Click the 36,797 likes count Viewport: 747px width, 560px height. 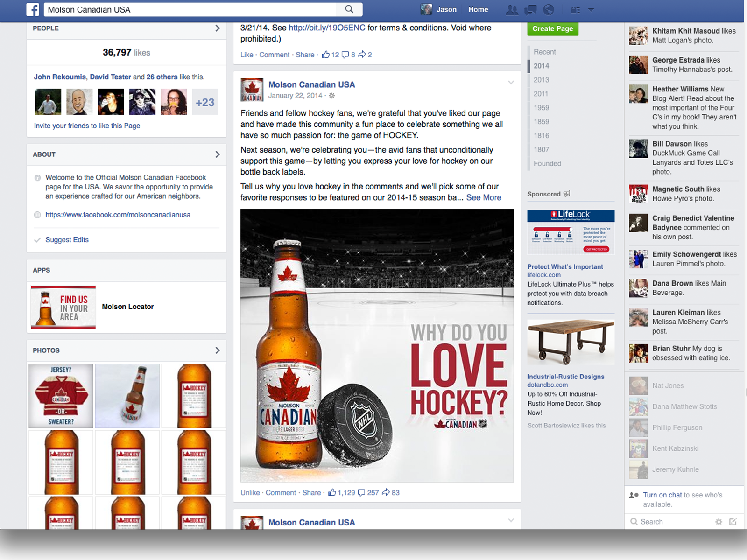coord(127,52)
